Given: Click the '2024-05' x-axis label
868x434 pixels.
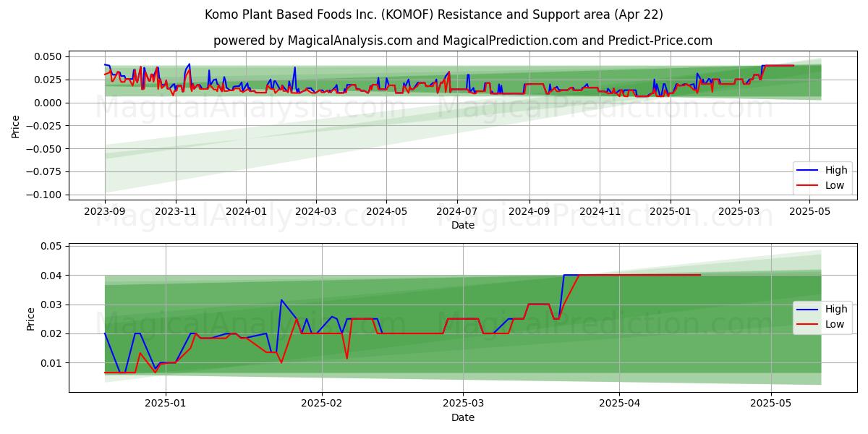Looking at the screenshot, I should point(386,211).
